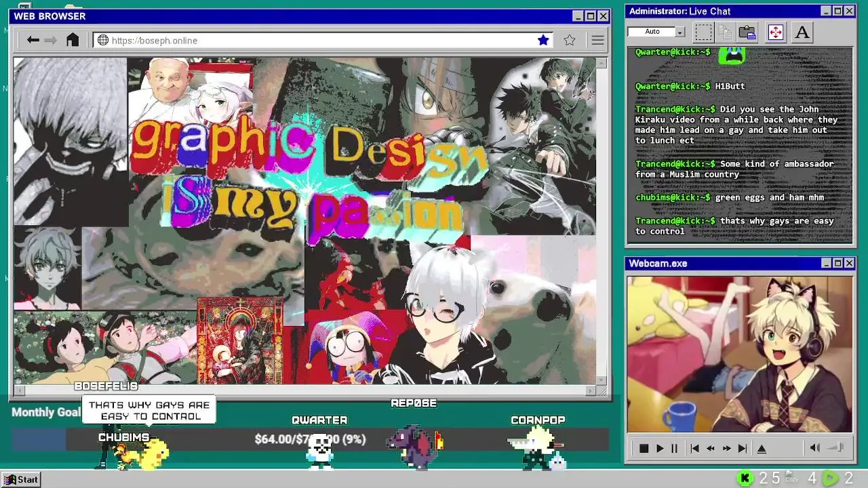Open the Auto dropdown in Live Chat

680,32
